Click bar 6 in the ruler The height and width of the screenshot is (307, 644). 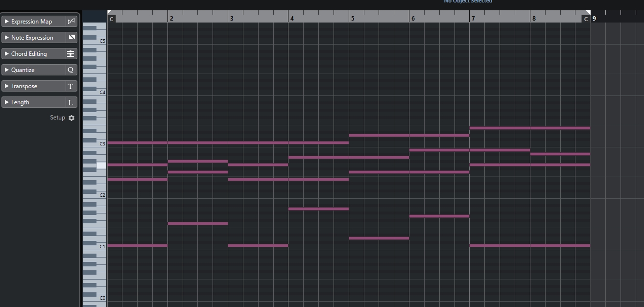coord(413,18)
